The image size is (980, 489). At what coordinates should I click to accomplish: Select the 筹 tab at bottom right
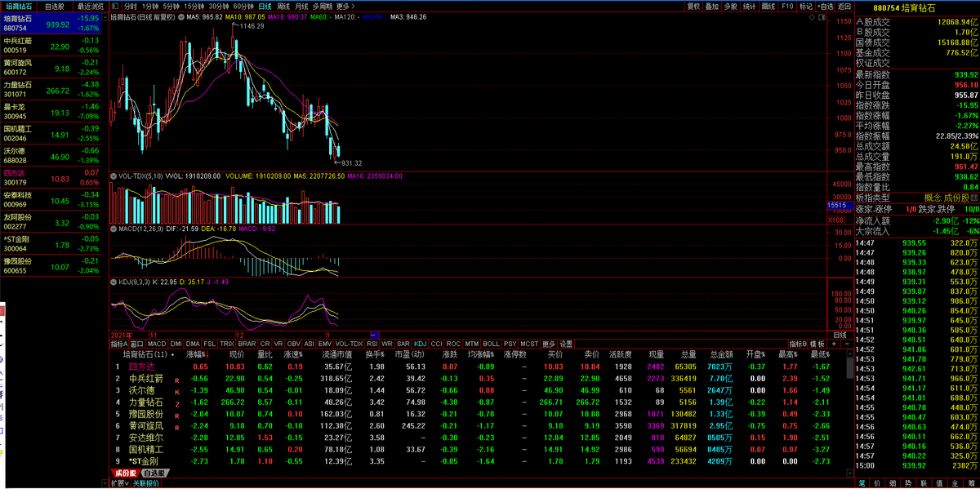pos(970,482)
